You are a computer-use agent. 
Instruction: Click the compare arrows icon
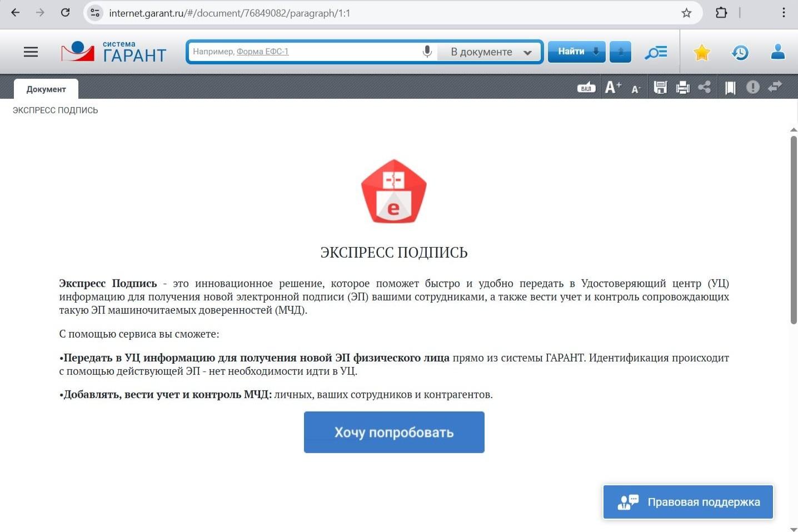coord(775,87)
